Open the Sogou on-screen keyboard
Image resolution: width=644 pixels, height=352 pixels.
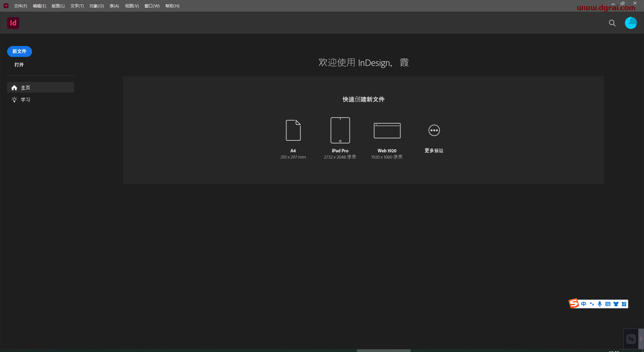(608, 304)
